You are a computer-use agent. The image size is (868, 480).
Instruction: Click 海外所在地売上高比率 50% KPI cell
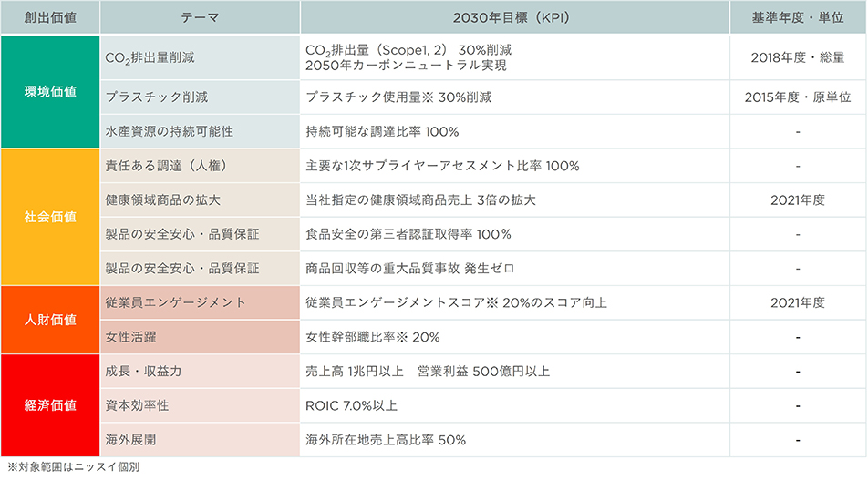point(515,440)
